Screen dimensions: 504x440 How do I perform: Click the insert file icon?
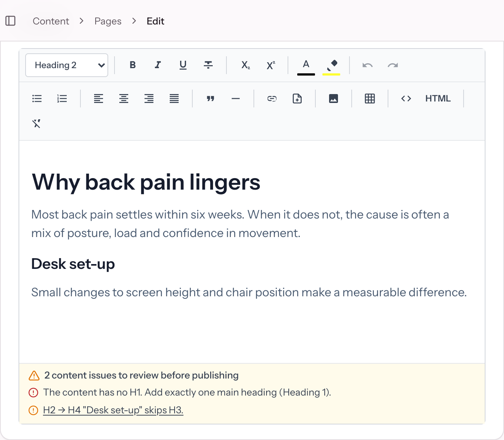coord(297,99)
